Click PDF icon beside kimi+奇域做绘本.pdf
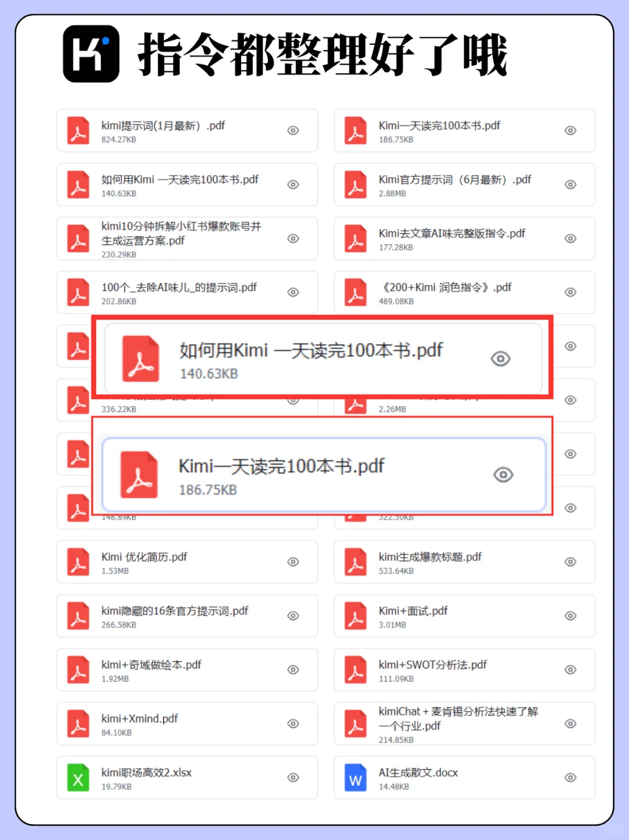Image resolution: width=629 pixels, height=840 pixels. (78, 669)
